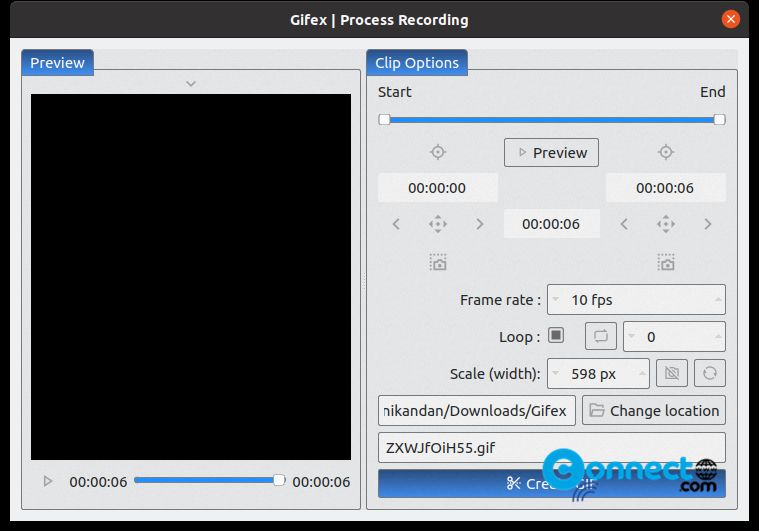Increase the frame rate using the right arrow
The width and height of the screenshot is (759, 531).
718,299
